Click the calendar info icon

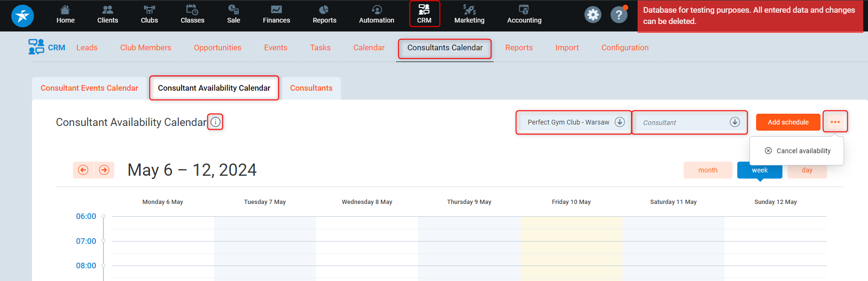point(215,122)
